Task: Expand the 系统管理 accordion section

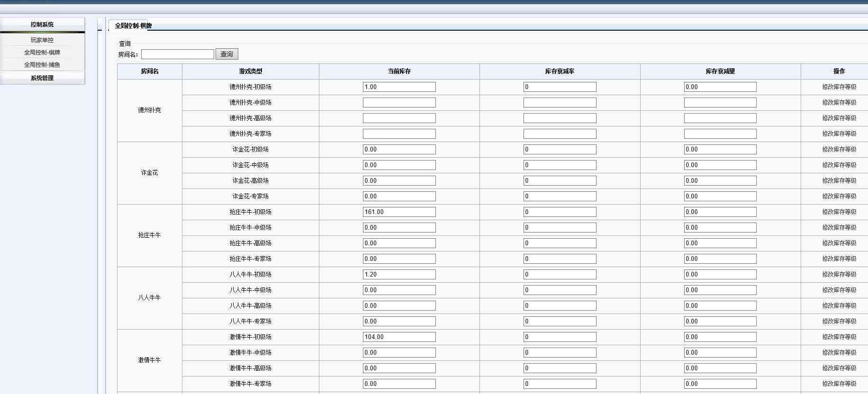Action: tap(42, 78)
